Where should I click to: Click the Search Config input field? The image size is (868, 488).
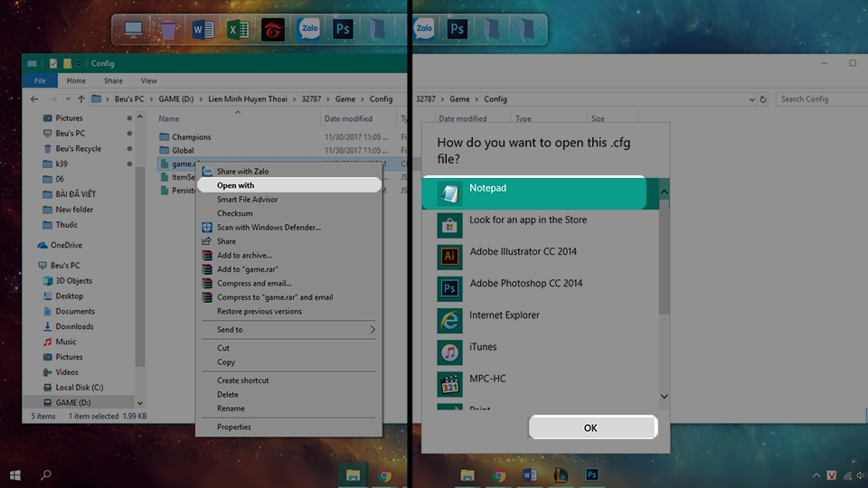pyautogui.click(x=822, y=99)
